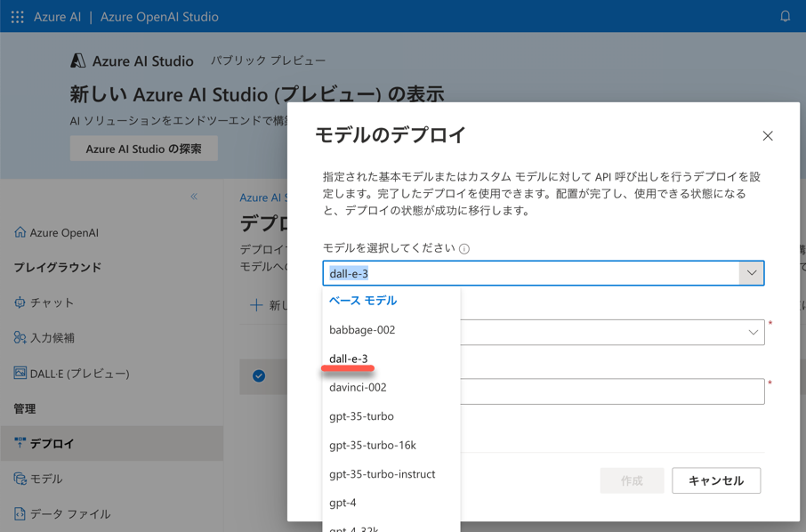Click the Azure AI Studio logo icon

pyautogui.click(x=77, y=60)
